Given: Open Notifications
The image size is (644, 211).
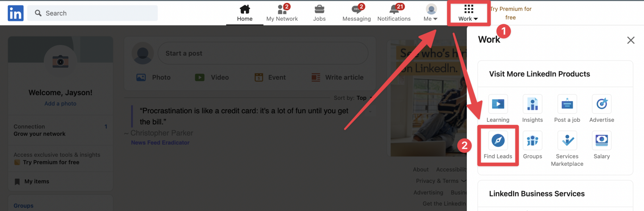Looking at the screenshot, I should pyautogui.click(x=394, y=13).
